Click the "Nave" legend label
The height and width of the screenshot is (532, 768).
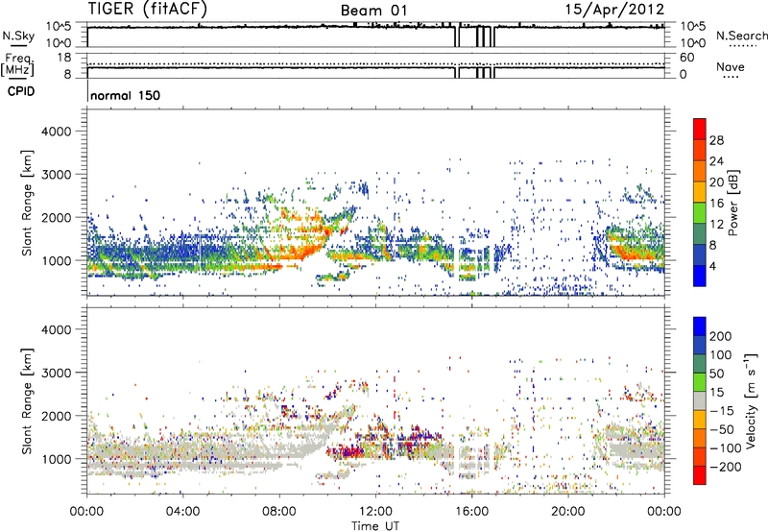pos(731,66)
